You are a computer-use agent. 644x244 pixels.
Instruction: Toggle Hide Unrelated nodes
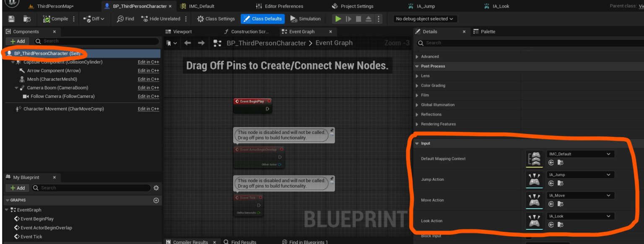click(x=161, y=19)
